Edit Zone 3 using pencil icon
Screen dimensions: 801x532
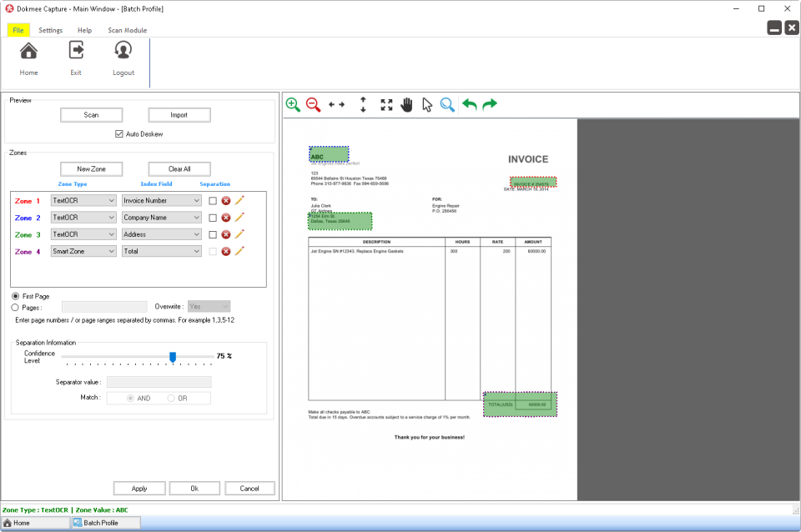239,234
